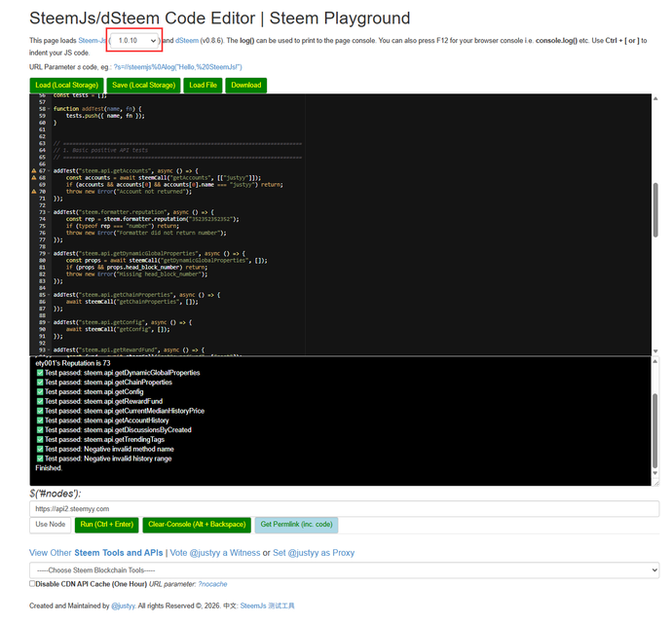672x623 pixels.
Task: Download the current code
Action: pos(245,85)
